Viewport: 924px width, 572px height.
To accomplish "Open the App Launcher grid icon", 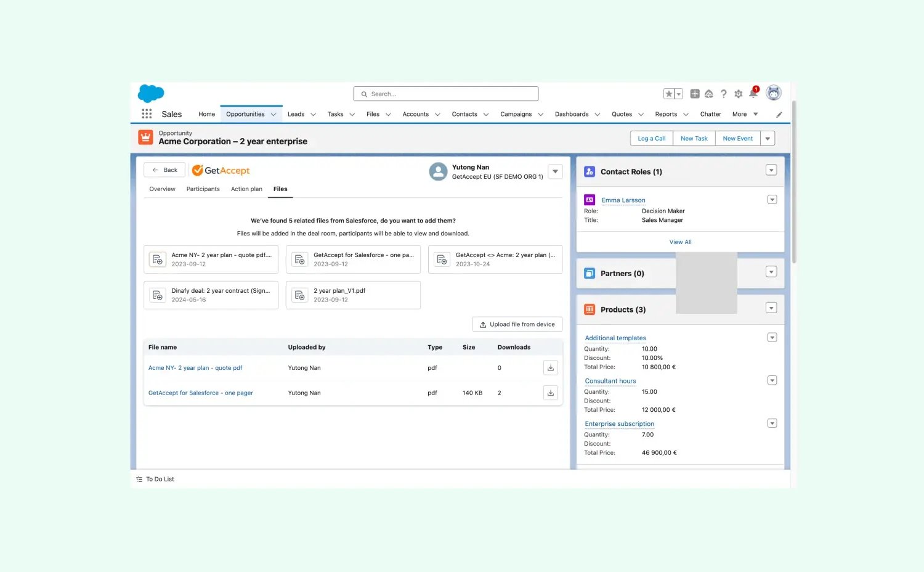I will (x=147, y=113).
